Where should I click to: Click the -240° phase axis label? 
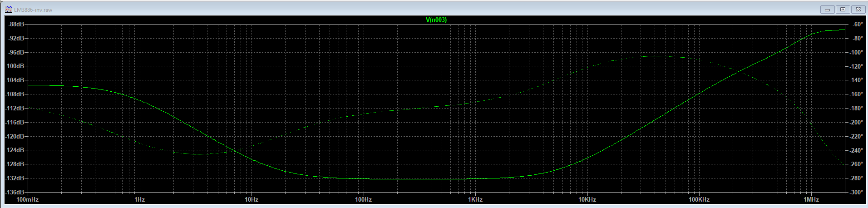[x=857, y=150]
